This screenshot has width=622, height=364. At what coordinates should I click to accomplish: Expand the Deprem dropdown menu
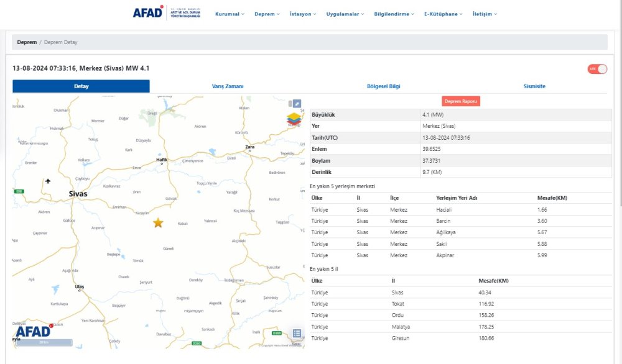click(267, 14)
